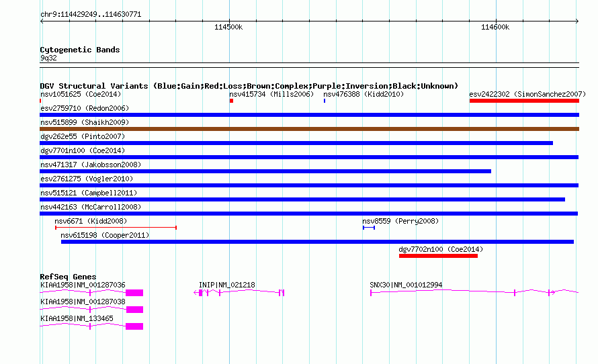Viewport: 598px width, 364px height.
Task: Click the dgv262e55 (Pinto2007) variant bar
Action: point(296,143)
